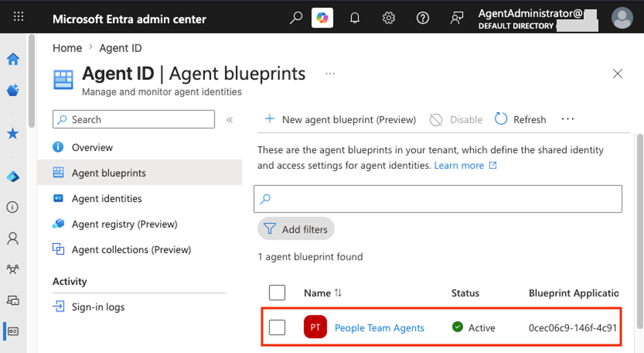Open Favorites star in left rail
This screenshot has width=644, height=353.
(x=13, y=133)
